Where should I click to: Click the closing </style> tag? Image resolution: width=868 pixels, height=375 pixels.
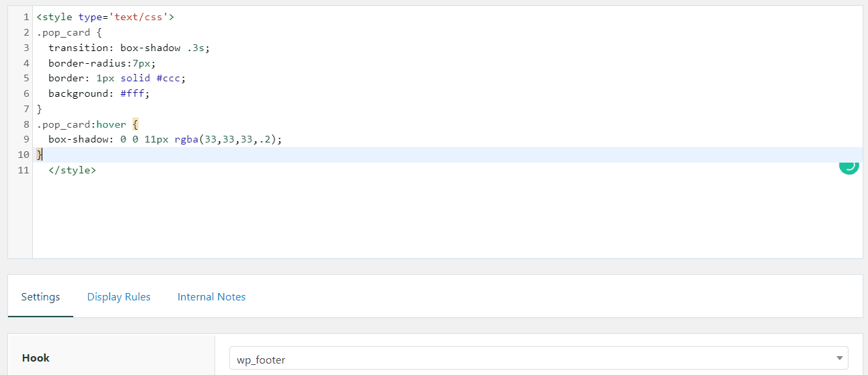(x=73, y=170)
